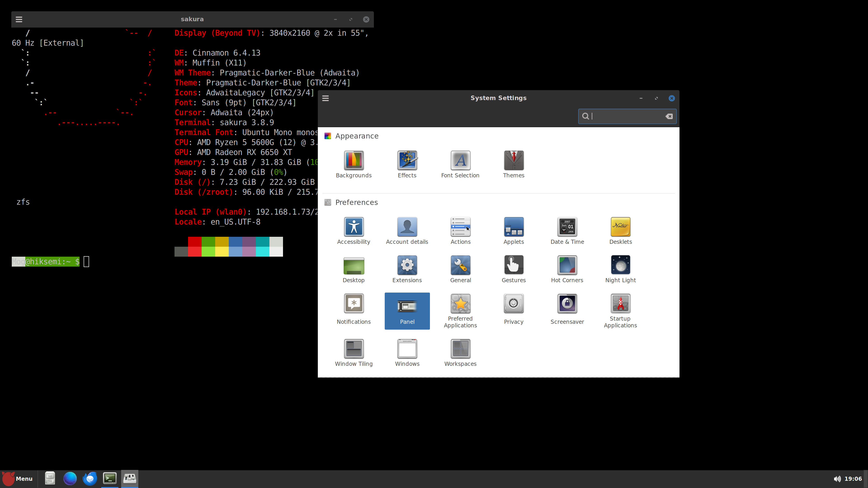Image resolution: width=868 pixels, height=488 pixels.
Task: Click the System Settings search field
Action: coord(627,116)
